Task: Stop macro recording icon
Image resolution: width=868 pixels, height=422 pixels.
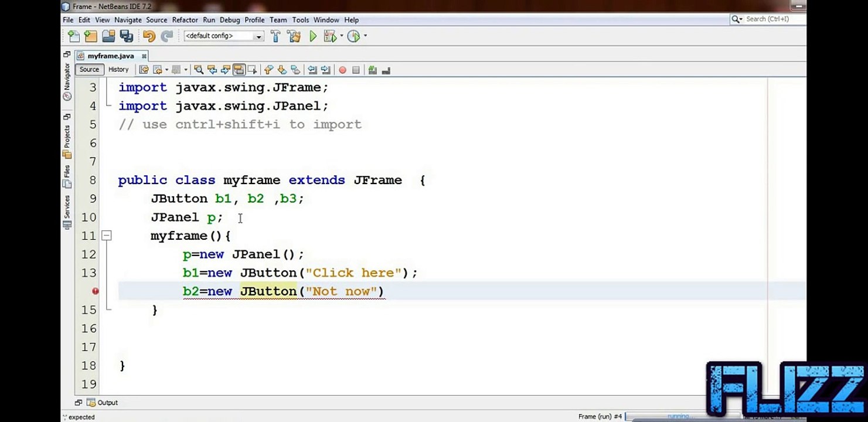Action: coord(356,70)
